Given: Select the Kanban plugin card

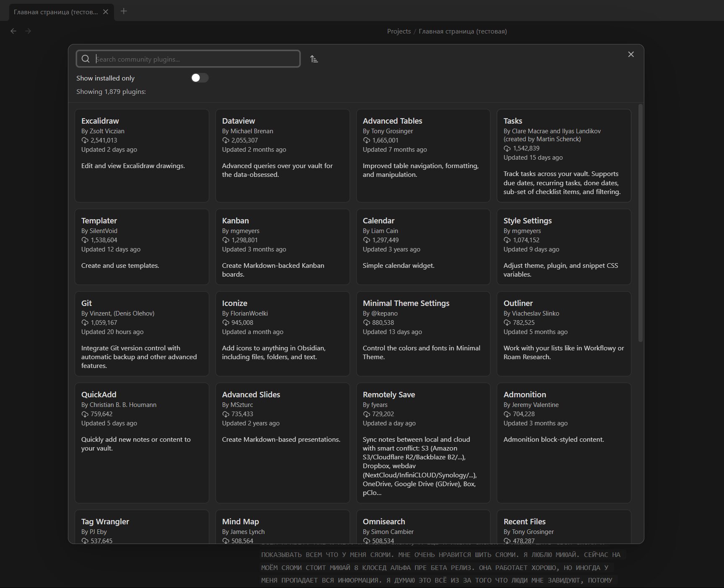Looking at the screenshot, I should (x=283, y=247).
